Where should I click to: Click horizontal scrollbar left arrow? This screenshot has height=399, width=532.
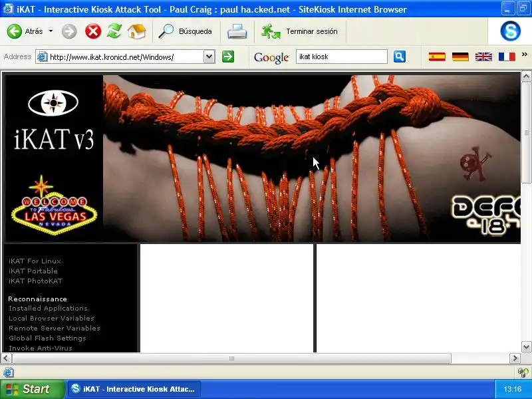7,358
